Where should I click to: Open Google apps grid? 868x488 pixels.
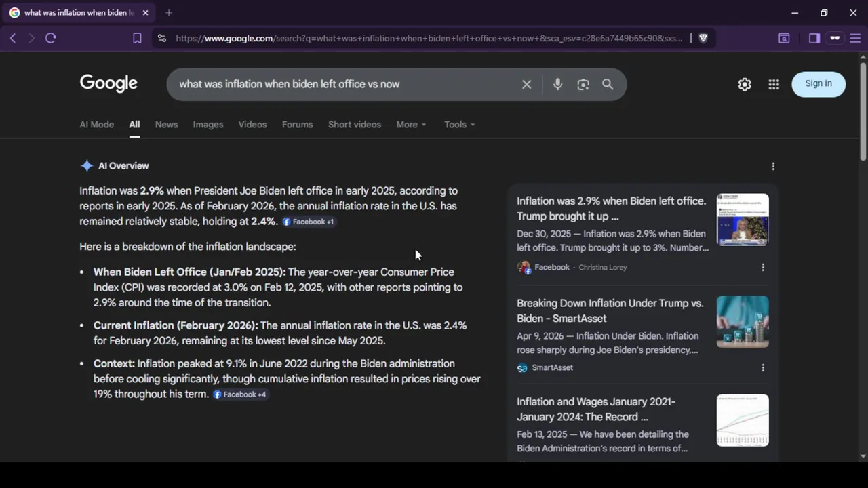(774, 84)
